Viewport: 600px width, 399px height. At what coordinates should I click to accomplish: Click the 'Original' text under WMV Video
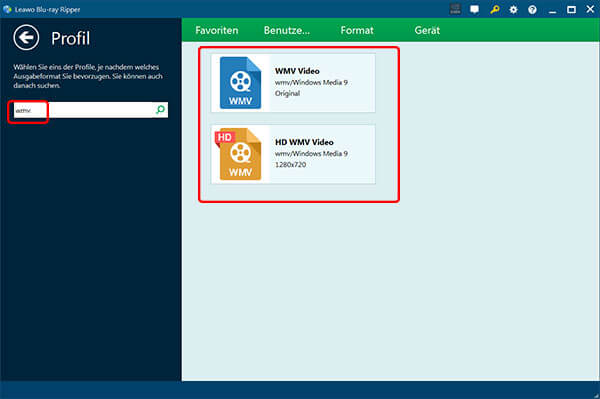287,93
